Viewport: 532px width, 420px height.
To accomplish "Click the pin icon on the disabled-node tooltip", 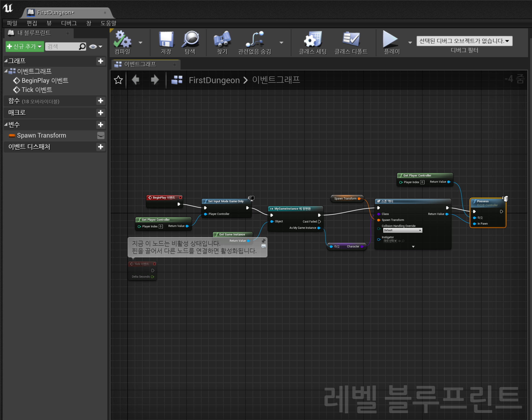I will click(x=263, y=241).
